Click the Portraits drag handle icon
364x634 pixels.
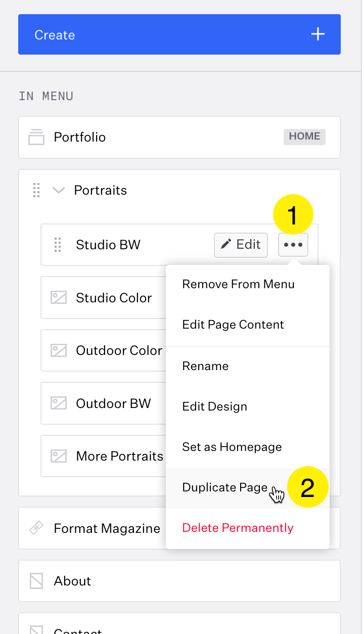(x=36, y=191)
